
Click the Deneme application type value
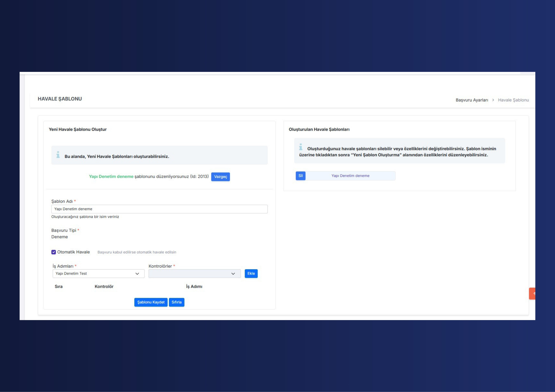pos(59,237)
